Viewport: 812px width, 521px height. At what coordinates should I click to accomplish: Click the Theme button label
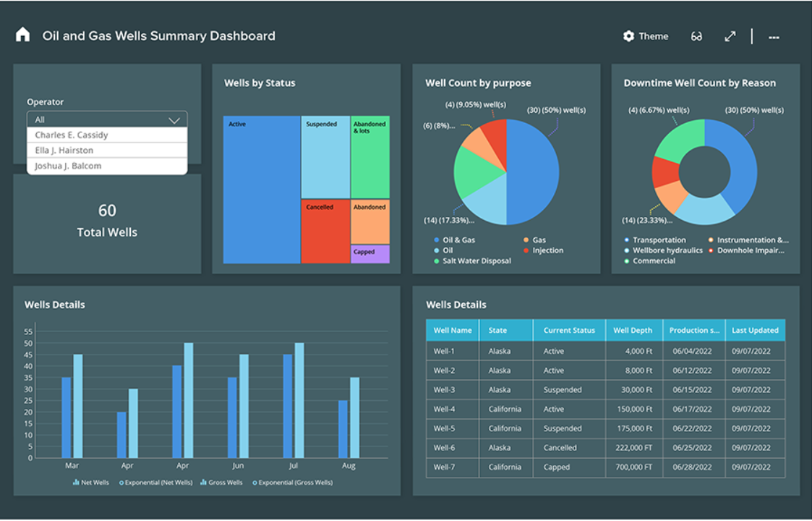coord(654,36)
